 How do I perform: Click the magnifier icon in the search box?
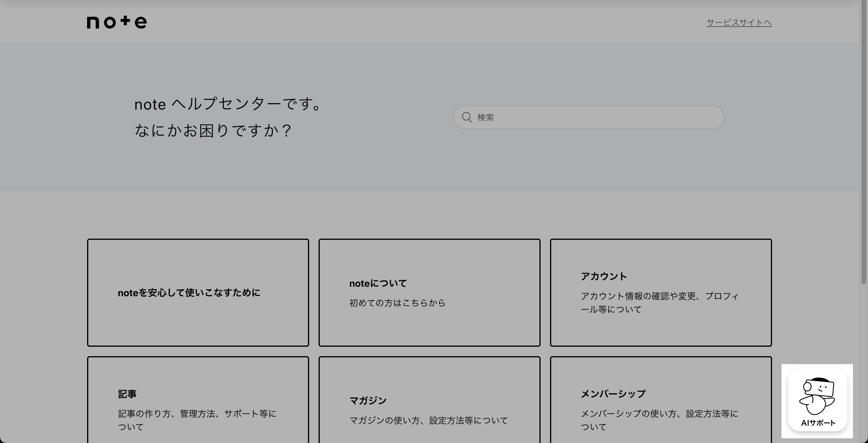pos(467,117)
